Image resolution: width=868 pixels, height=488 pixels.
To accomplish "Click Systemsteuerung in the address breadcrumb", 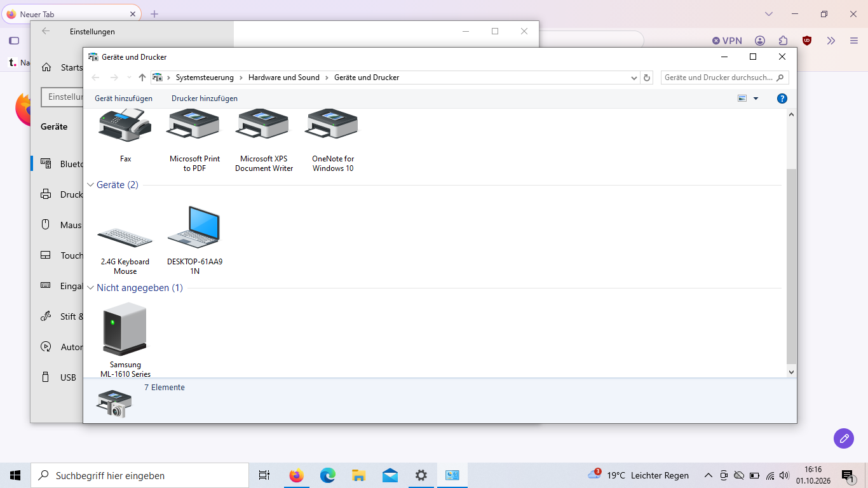I will [205, 78].
